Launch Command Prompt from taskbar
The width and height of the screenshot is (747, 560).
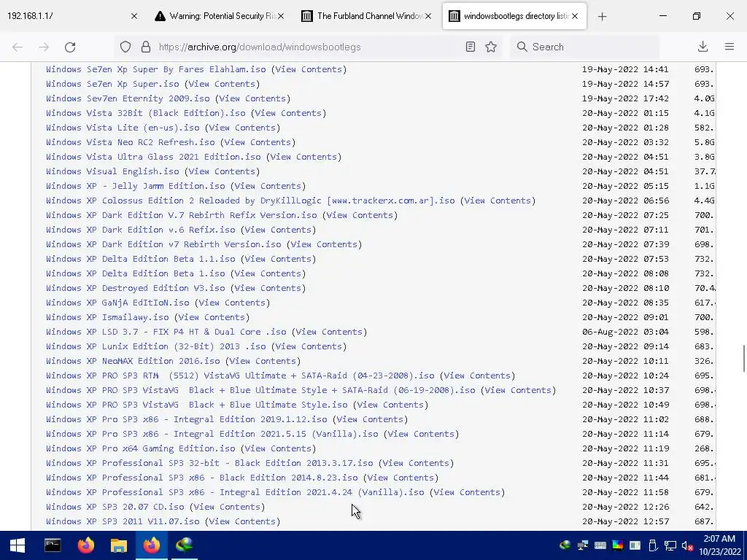coord(53,545)
